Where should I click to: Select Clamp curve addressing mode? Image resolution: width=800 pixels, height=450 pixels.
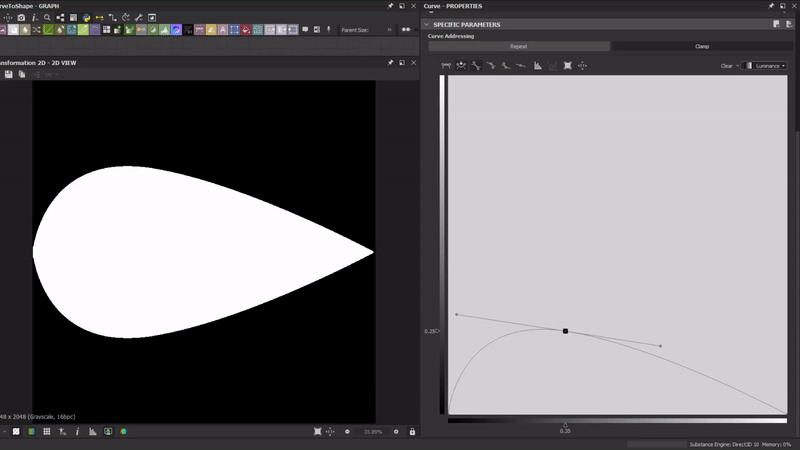(701, 46)
